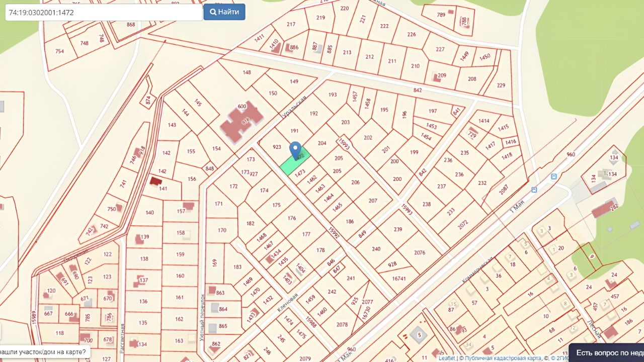Click the Коммерческая street label
644x362 pixels.
click(477, 269)
